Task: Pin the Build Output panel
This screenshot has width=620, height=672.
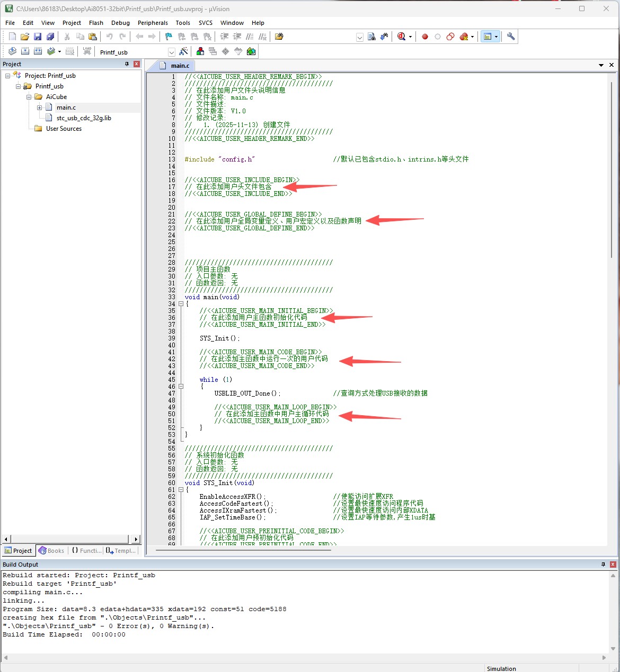Action: point(603,565)
